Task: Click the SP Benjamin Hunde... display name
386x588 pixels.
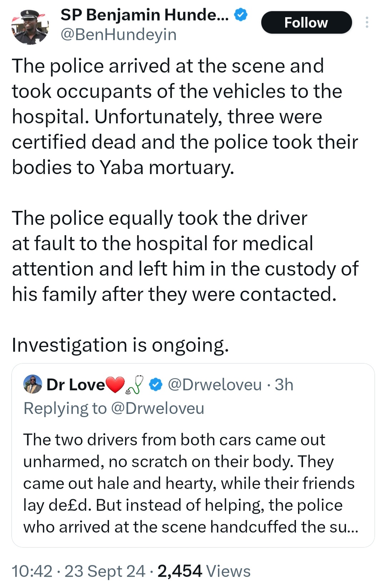Action: coord(144,15)
